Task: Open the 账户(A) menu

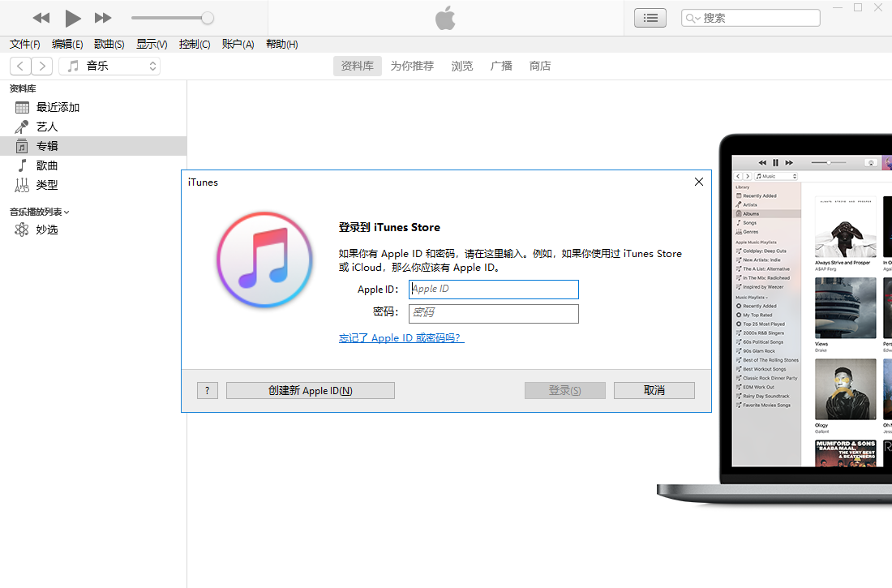Action: [x=238, y=44]
